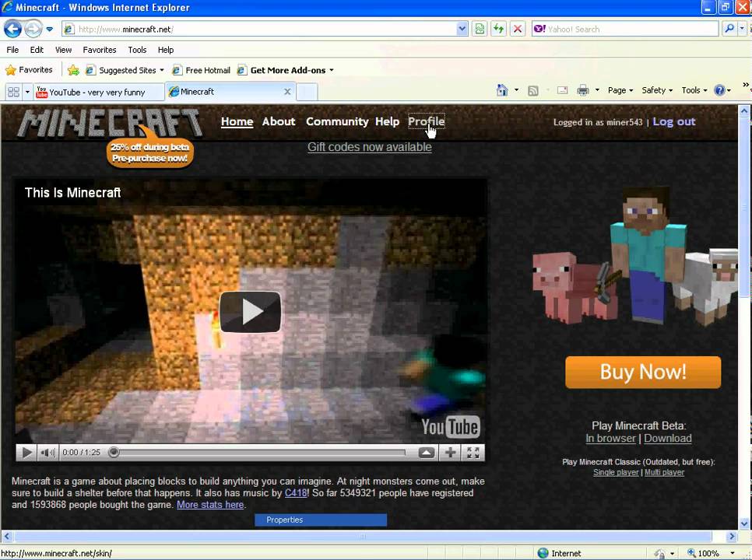Open the Single player classic link
This screenshot has height=560, width=752.
(x=616, y=472)
